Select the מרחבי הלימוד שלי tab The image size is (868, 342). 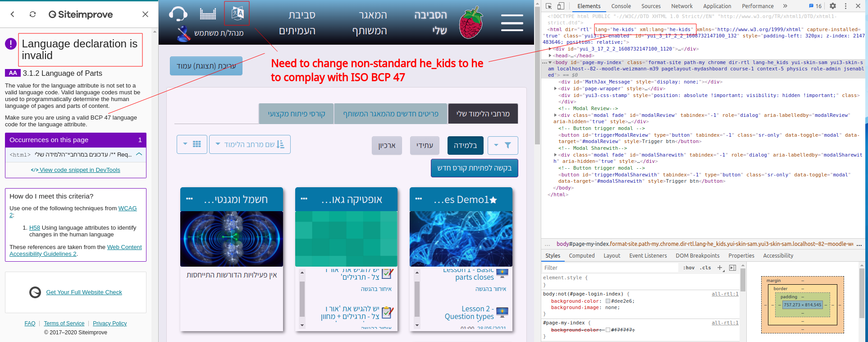[483, 114]
